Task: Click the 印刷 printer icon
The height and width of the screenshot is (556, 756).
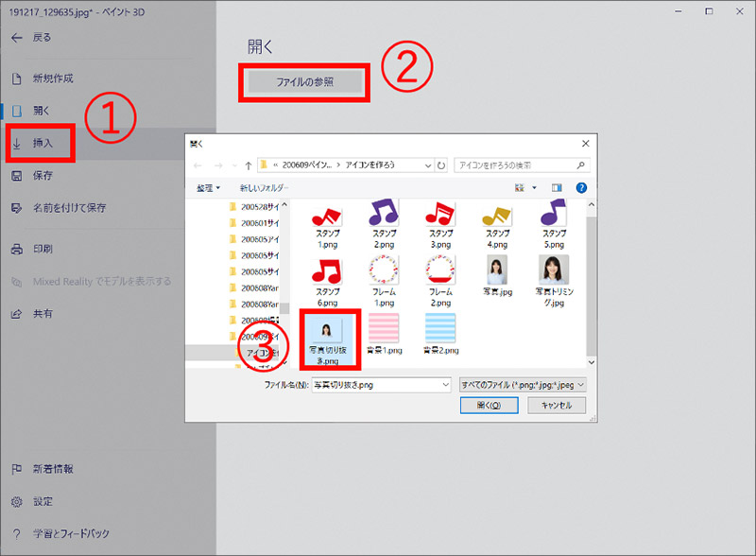Action: click(16, 249)
